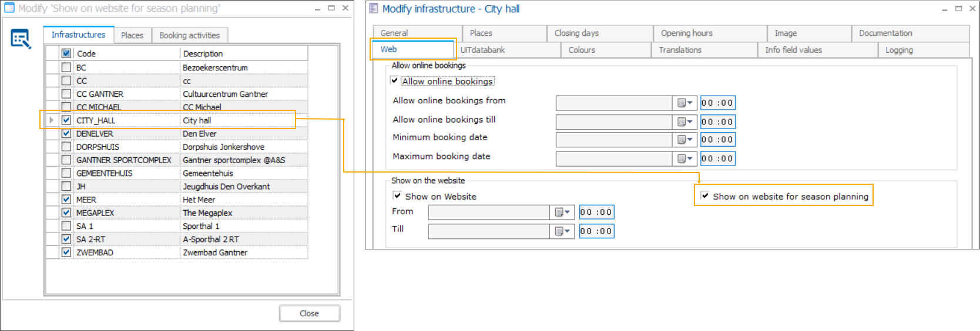
Task: Click the Allow online bookings from date field
Action: click(614, 103)
